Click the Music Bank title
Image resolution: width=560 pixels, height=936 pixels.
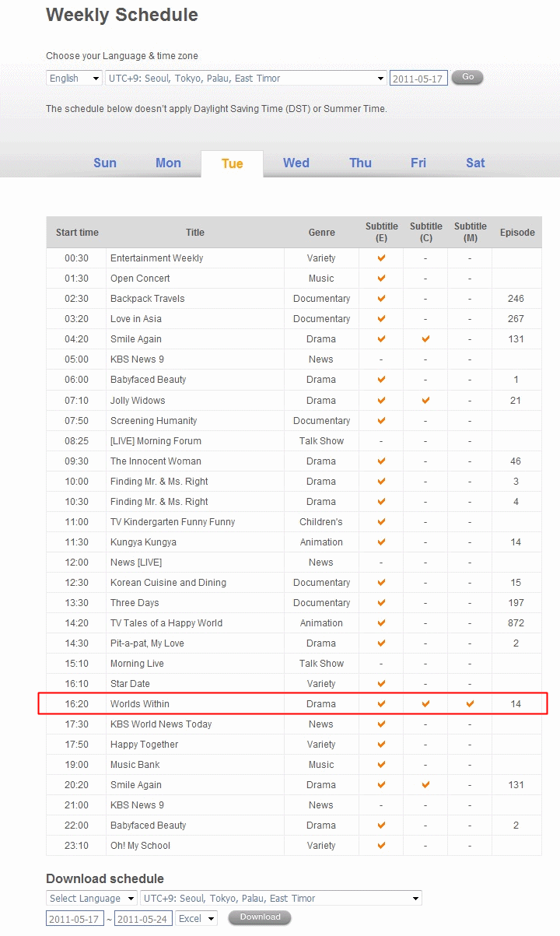click(x=135, y=765)
